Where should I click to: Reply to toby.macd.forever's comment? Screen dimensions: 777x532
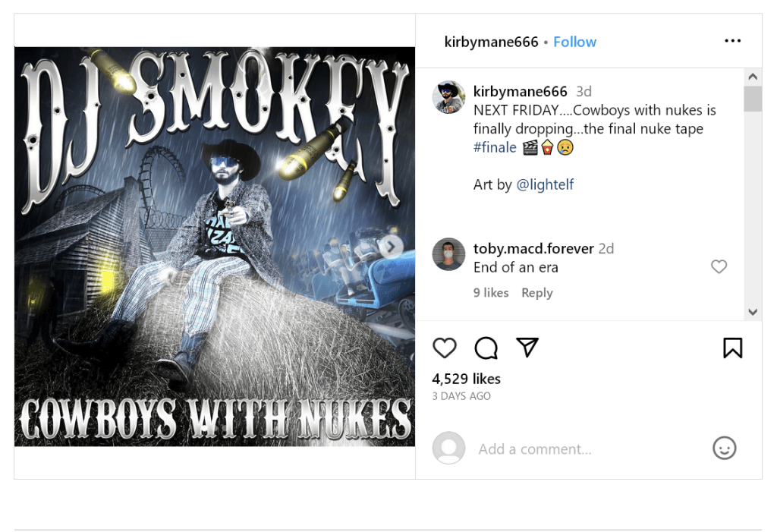pyautogui.click(x=536, y=293)
